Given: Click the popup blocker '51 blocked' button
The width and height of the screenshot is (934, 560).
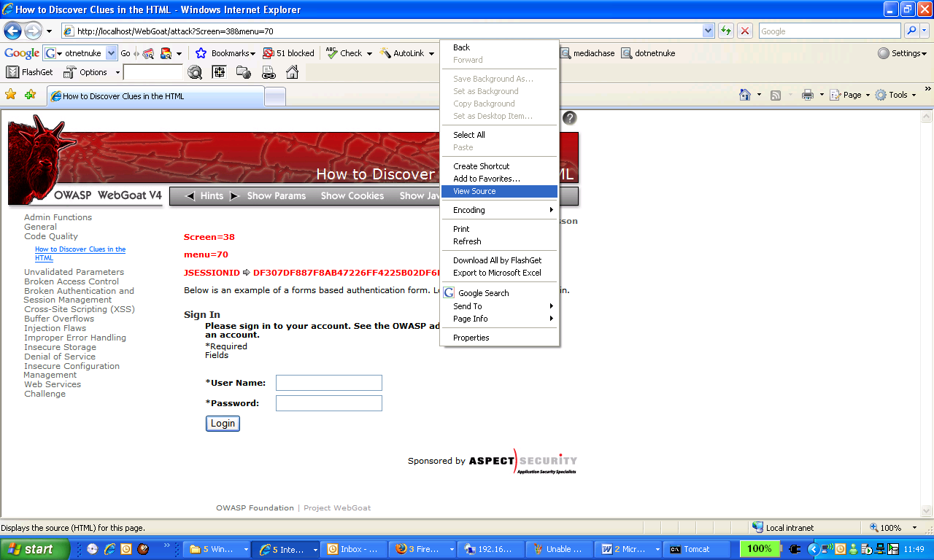Looking at the screenshot, I should [288, 53].
